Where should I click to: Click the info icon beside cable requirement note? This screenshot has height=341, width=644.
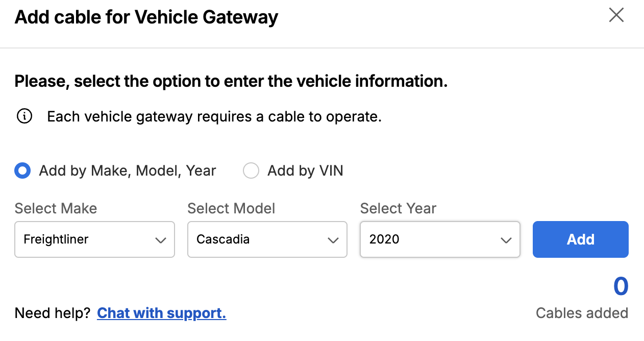[24, 116]
